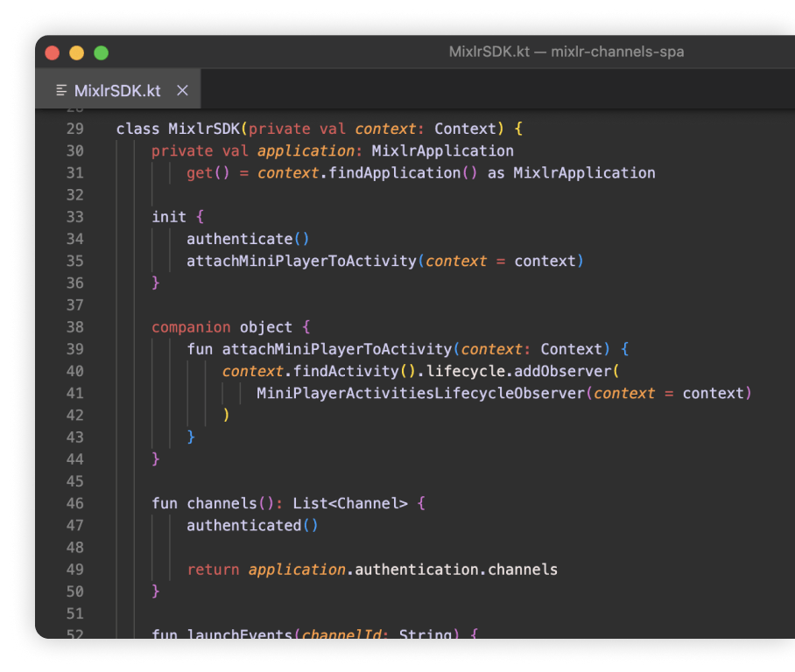
Task: Click line number 29 in the gutter
Action: [x=74, y=129]
